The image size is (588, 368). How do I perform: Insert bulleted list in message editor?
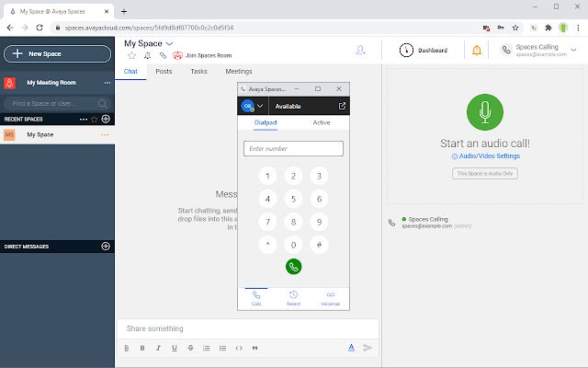[222, 348]
